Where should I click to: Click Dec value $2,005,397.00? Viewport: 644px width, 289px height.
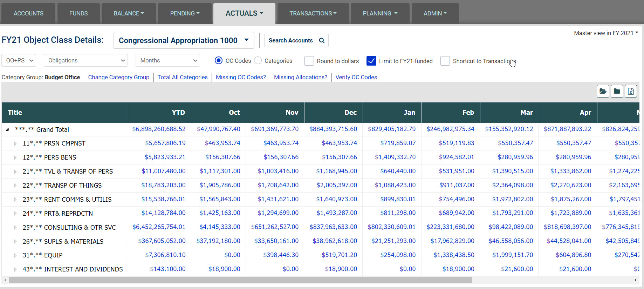[337, 185]
